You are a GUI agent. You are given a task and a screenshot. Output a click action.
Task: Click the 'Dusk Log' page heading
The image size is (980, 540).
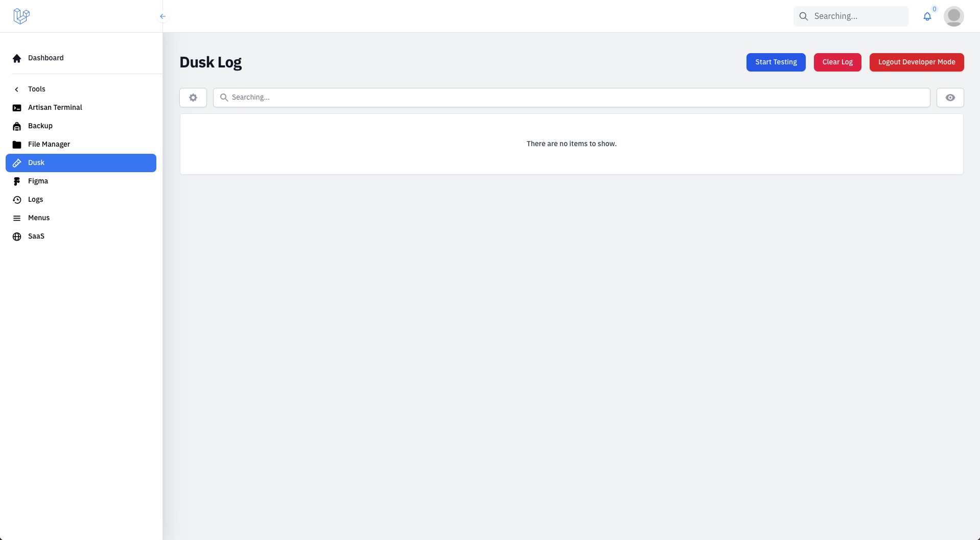click(211, 62)
